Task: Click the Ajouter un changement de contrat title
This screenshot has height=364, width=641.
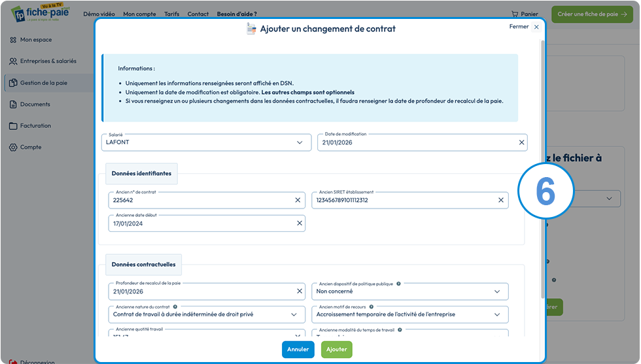Action: pos(328,29)
